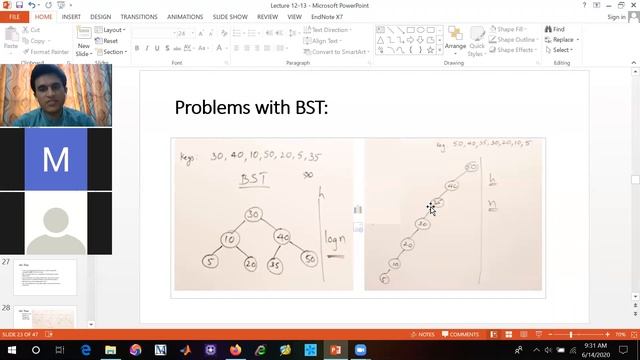Viewport: 640px width, 360px height.
Task: Open PowerPoint Help question mark
Action: click(x=584, y=5)
